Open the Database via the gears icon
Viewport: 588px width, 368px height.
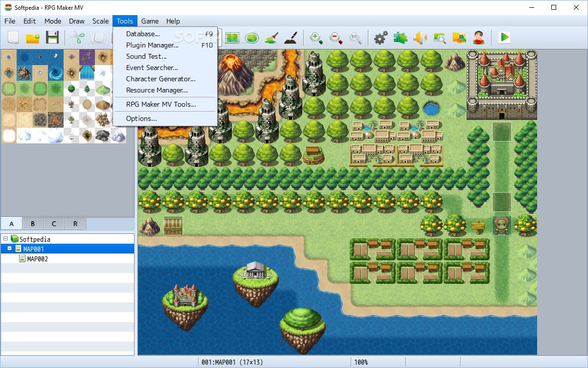pyautogui.click(x=381, y=38)
